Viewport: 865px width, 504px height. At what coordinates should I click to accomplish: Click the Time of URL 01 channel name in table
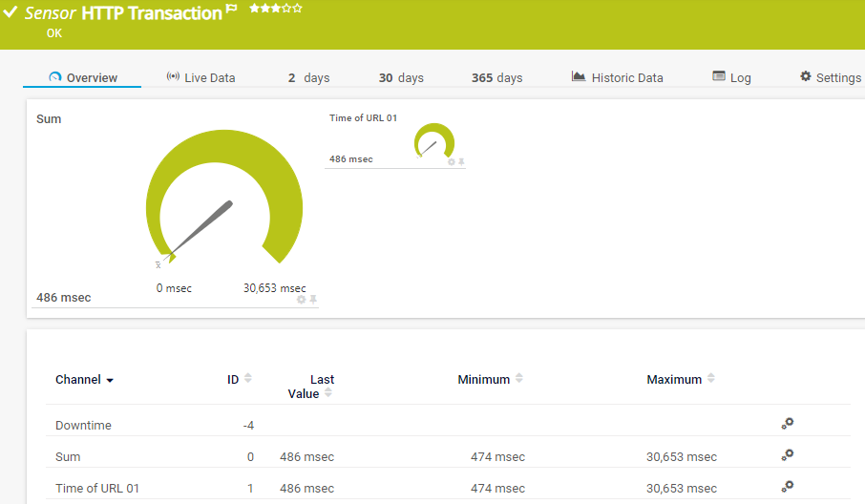[97, 488]
